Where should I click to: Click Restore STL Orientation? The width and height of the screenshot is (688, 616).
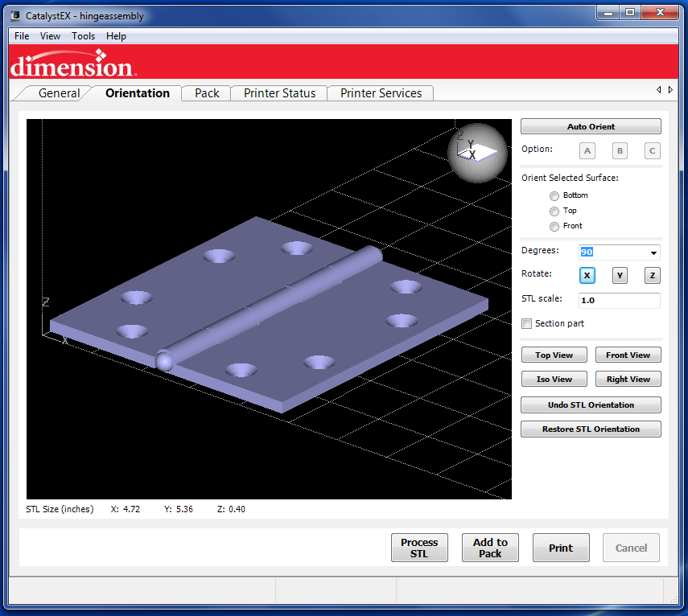(591, 429)
